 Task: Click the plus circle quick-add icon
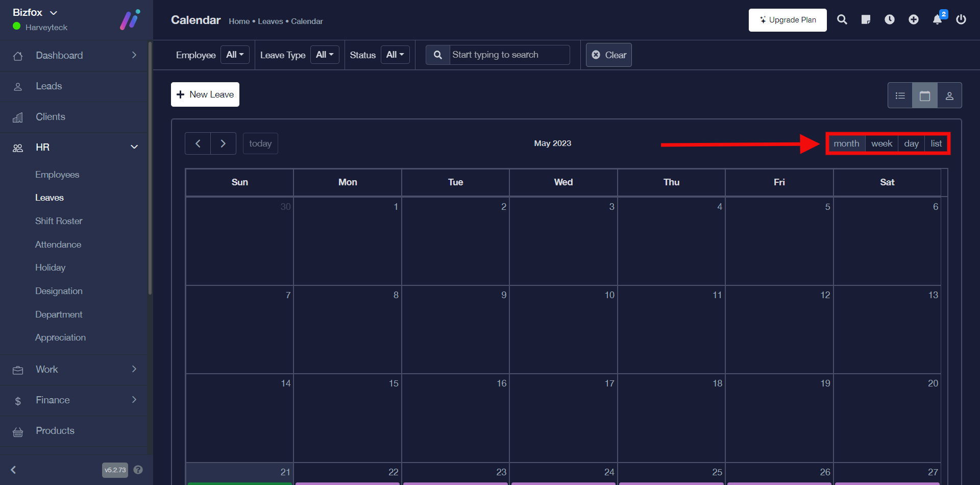914,19
